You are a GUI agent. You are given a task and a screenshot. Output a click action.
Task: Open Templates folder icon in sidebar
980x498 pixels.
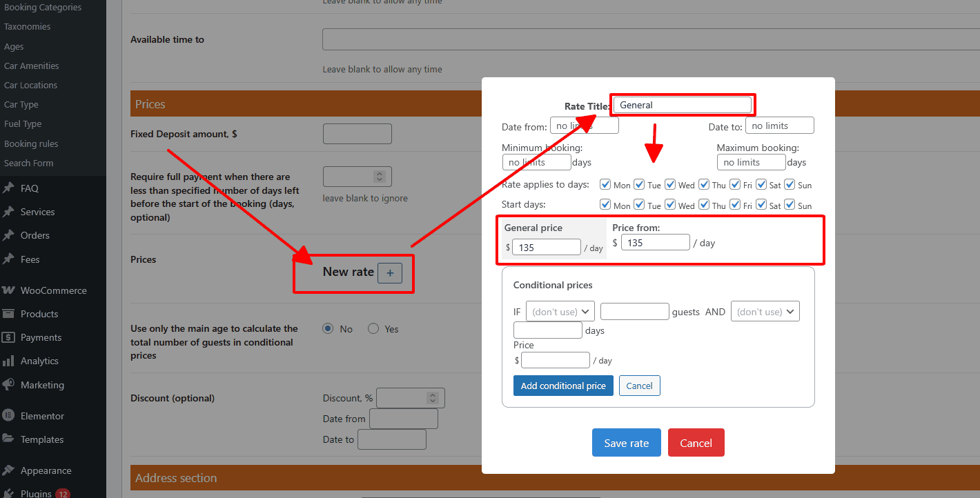(x=9, y=439)
